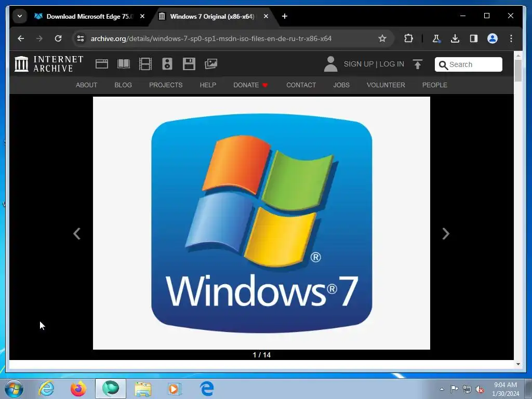This screenshot has height=399, width=532.
Task: Click the scrollbar down arrow
Action: (x=518, y=364)
